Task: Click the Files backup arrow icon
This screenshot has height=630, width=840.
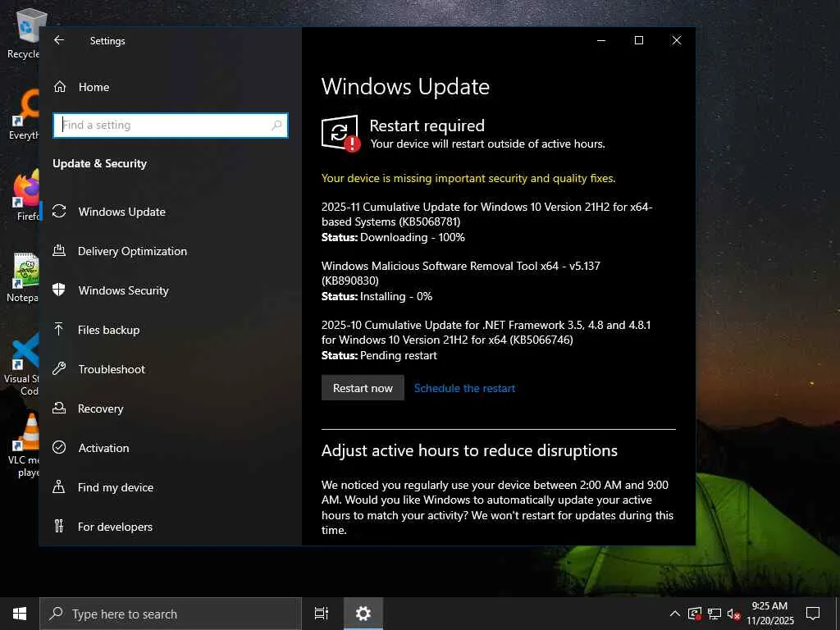Action: point(59,330)
